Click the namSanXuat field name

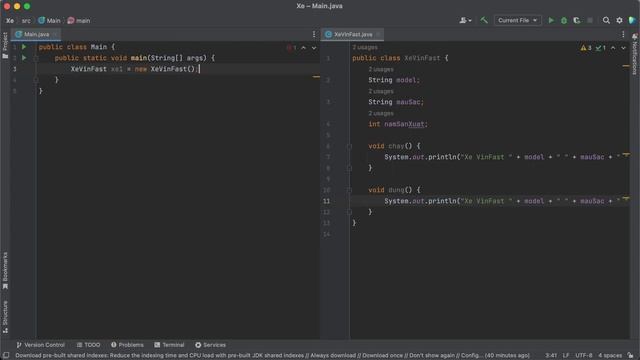(x=404, y=124)
